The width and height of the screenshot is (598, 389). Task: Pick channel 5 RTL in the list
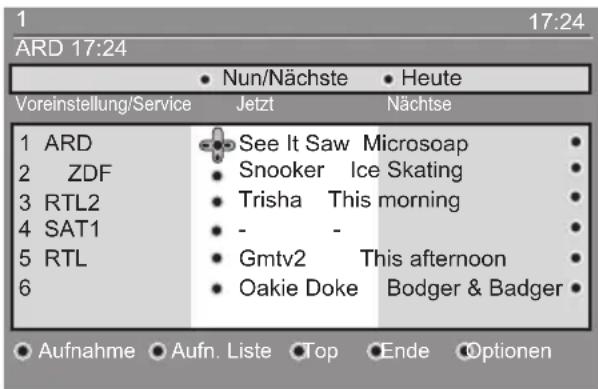(x=53, y=259)
